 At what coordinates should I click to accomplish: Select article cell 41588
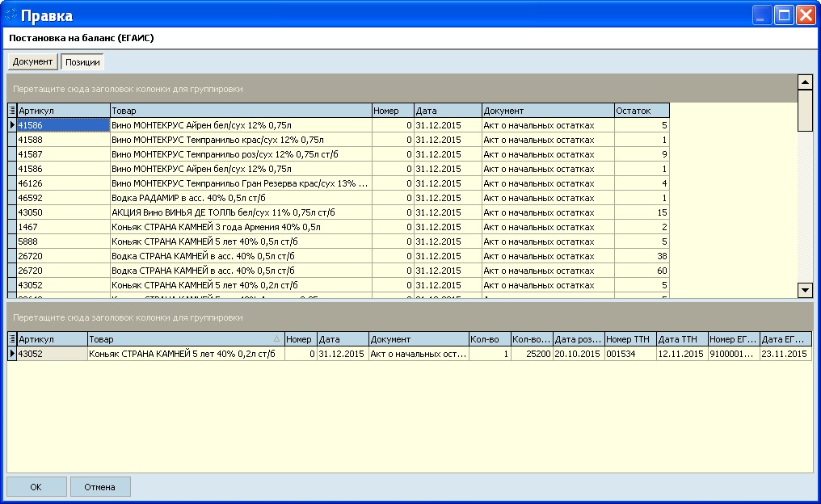pos(63,140)
